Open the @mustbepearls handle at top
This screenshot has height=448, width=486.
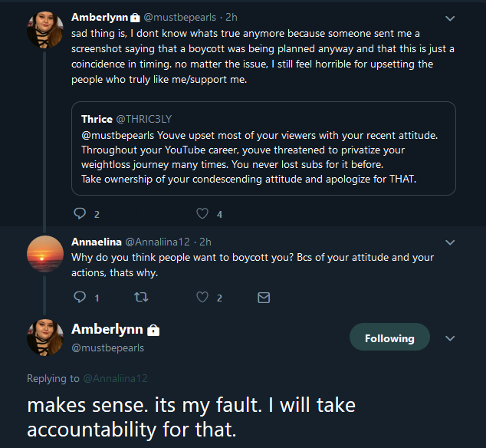pos(180,18)
